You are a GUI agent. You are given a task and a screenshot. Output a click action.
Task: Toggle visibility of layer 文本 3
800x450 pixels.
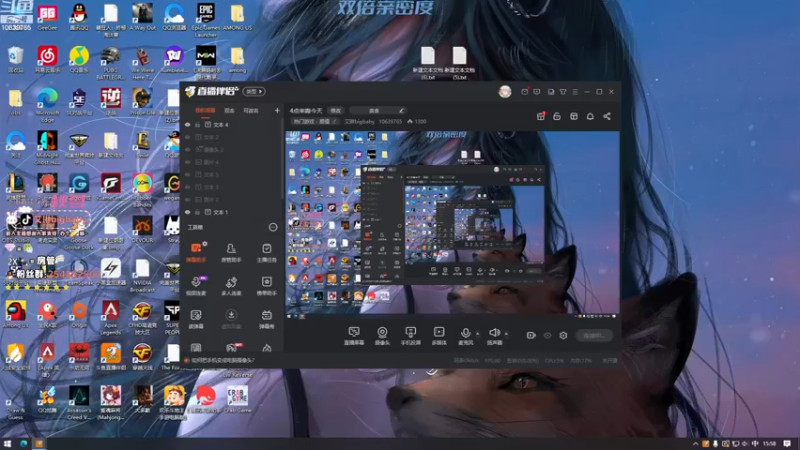coord(188,187)
